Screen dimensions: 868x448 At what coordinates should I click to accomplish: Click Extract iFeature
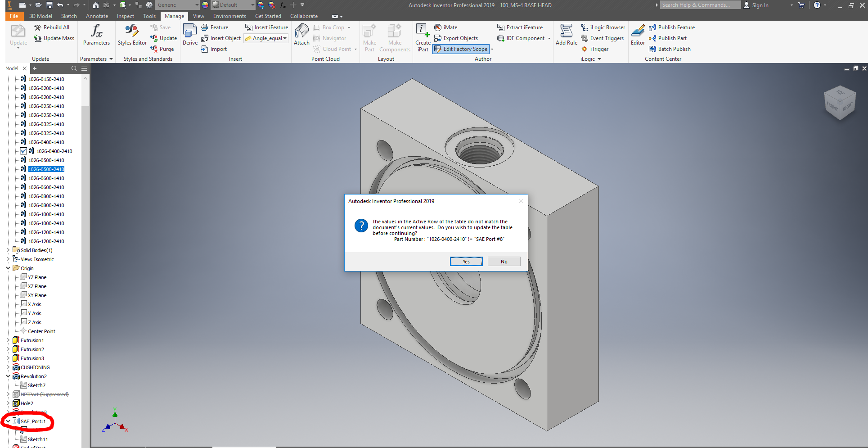point(520,27)
